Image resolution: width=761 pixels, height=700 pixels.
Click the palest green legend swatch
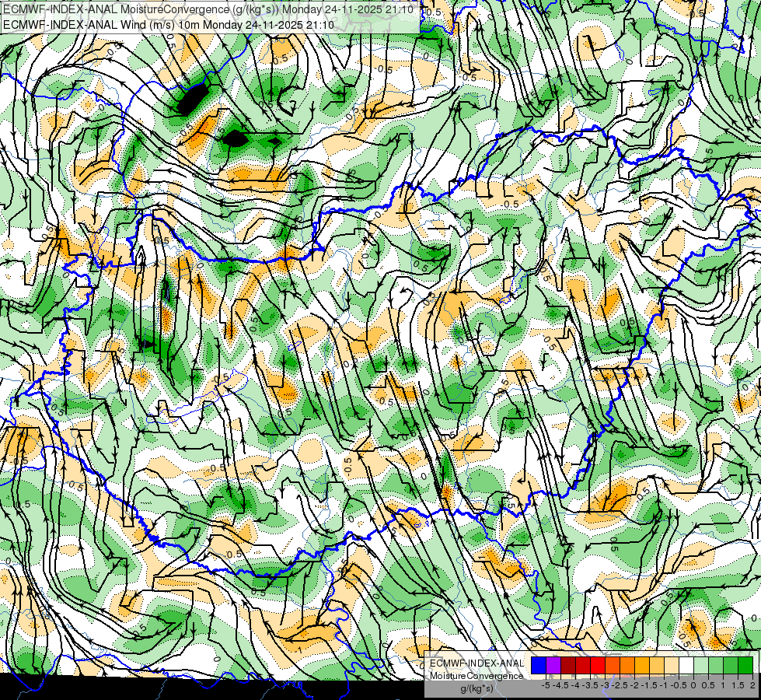coord(701,666)
